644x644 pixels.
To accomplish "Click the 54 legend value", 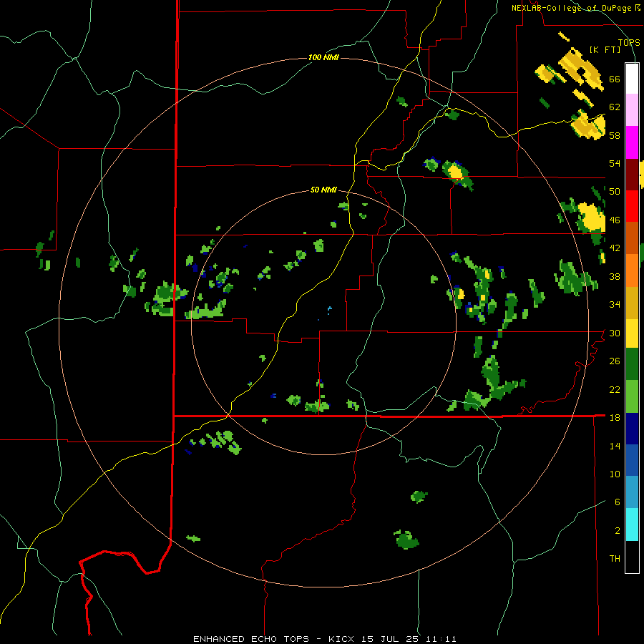I will [x=615, y=163].
